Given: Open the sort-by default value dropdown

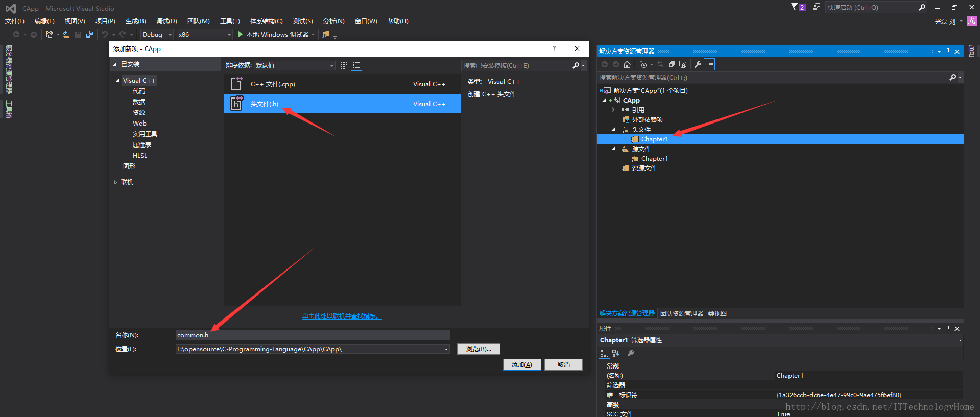Looking at the screenshot, I should [331, 65].
